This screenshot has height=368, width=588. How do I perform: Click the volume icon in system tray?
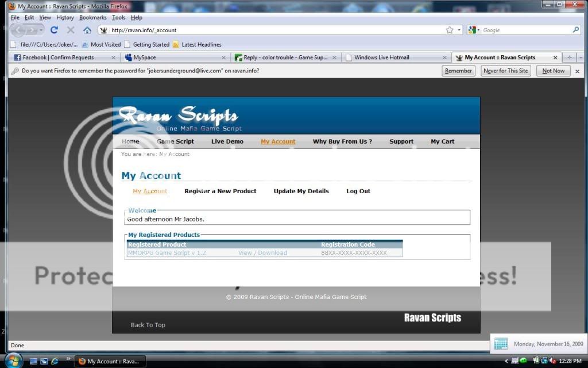click(553, 361)
